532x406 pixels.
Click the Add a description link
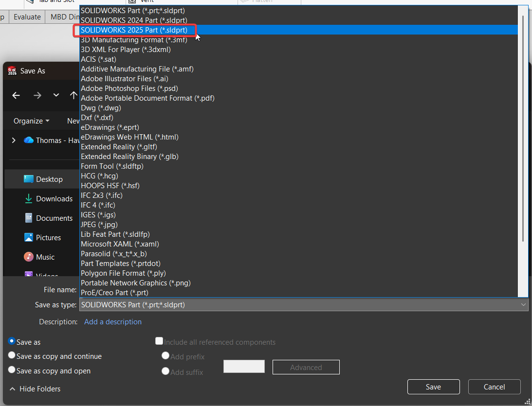[112, 322]
